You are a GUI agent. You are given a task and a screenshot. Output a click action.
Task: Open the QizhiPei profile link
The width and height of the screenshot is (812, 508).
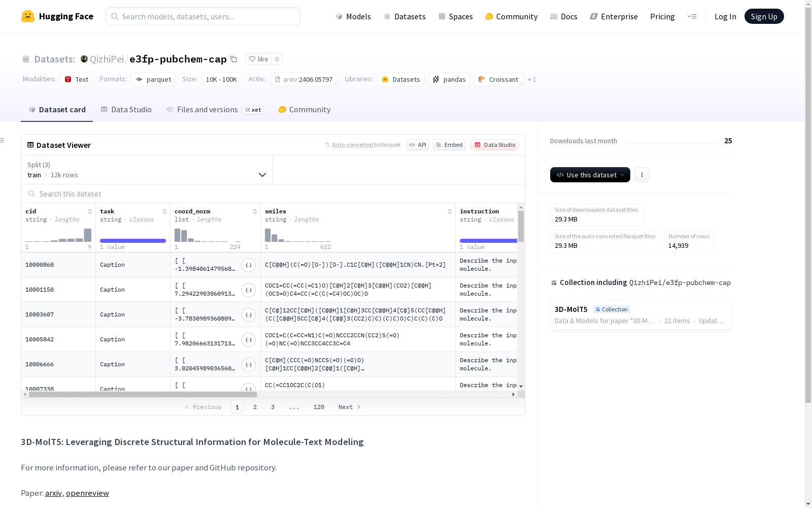(107, 59)
